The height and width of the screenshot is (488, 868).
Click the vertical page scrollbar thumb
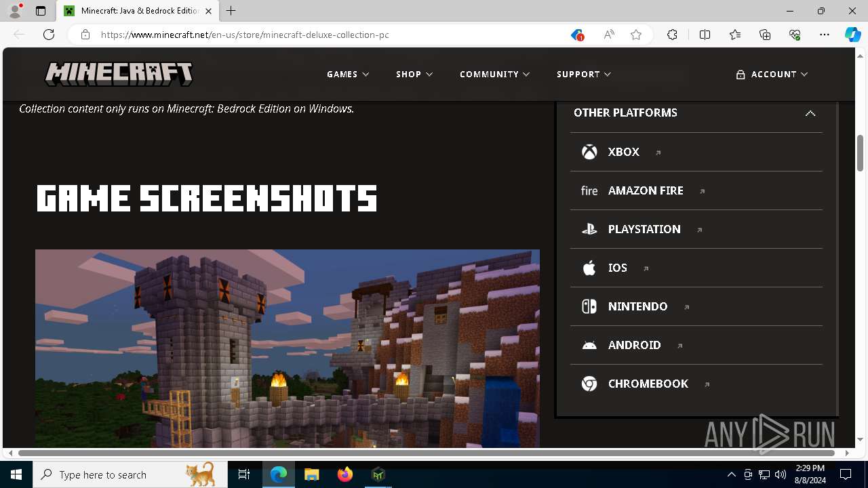pyautogui.click(x=860, y=153)
